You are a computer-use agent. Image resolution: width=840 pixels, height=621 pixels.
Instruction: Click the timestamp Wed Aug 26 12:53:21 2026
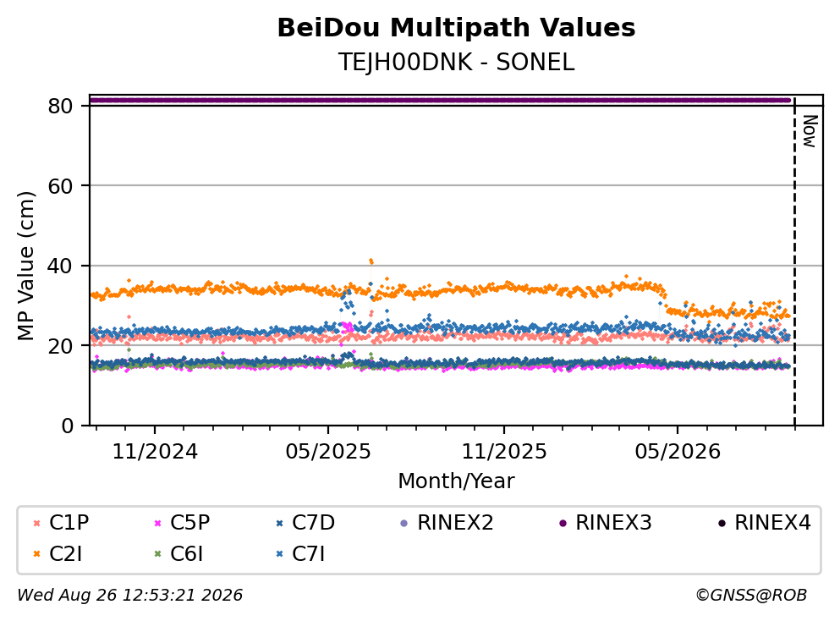(x=130, y=595)
